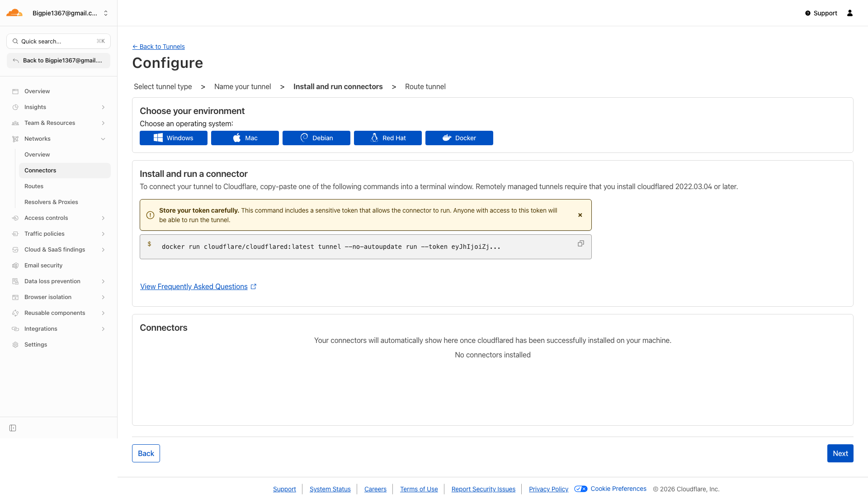The width and height of the screenshot is (868, 504).
Task: Click the Cloudflare logo icon
Action: tap(14, 13)
